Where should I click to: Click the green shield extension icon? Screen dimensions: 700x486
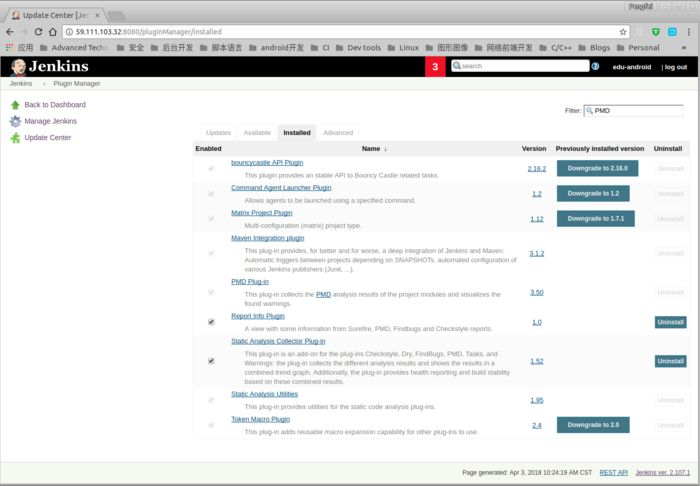coord(656,32)
